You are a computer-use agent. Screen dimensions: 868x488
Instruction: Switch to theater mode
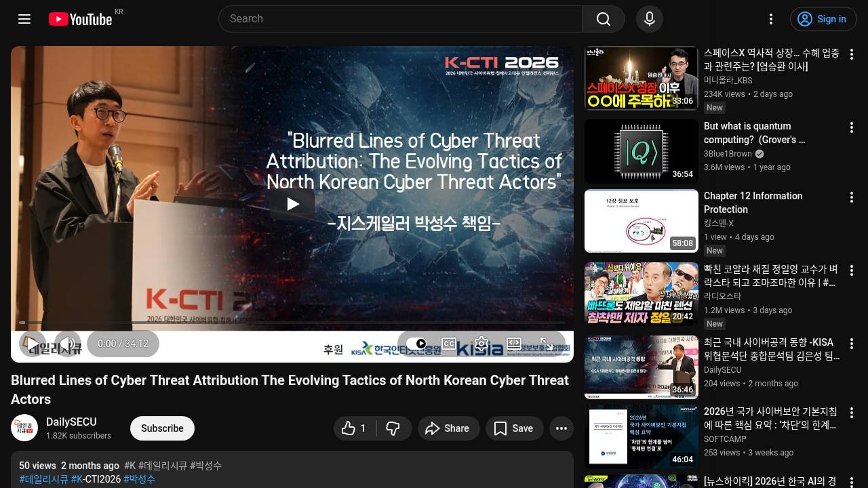pyautogui.click(x=514, y=344)
